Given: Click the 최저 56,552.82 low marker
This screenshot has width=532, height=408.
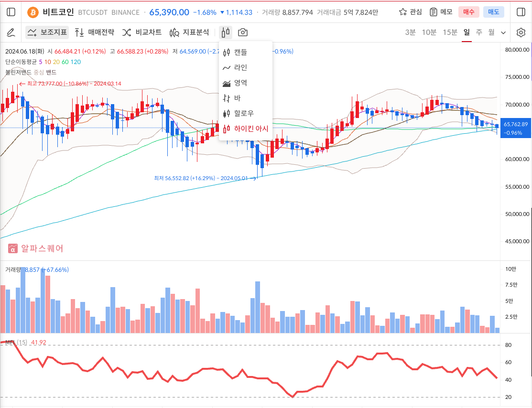Looking at the screenshot, I should click(205, 178).
